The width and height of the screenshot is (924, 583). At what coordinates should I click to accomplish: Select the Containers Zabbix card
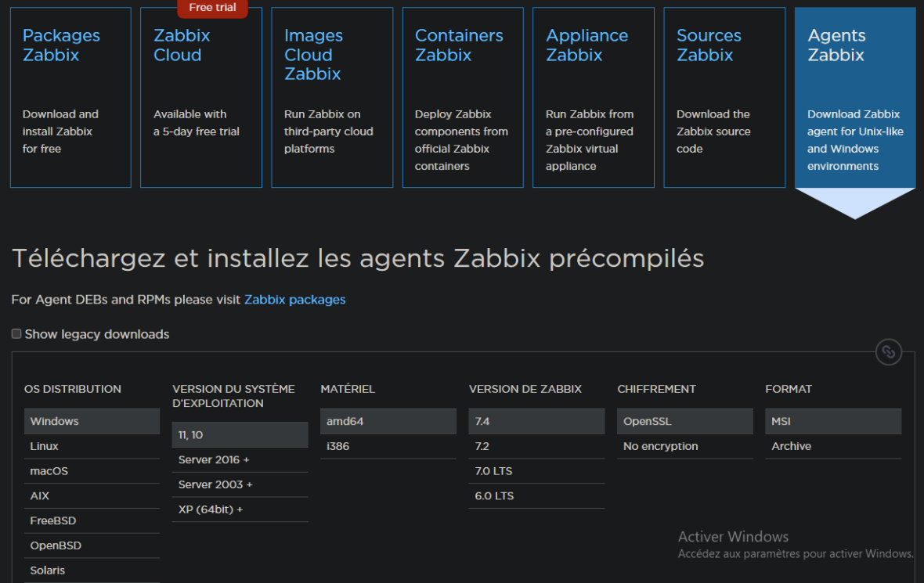[x=463, y=98]
